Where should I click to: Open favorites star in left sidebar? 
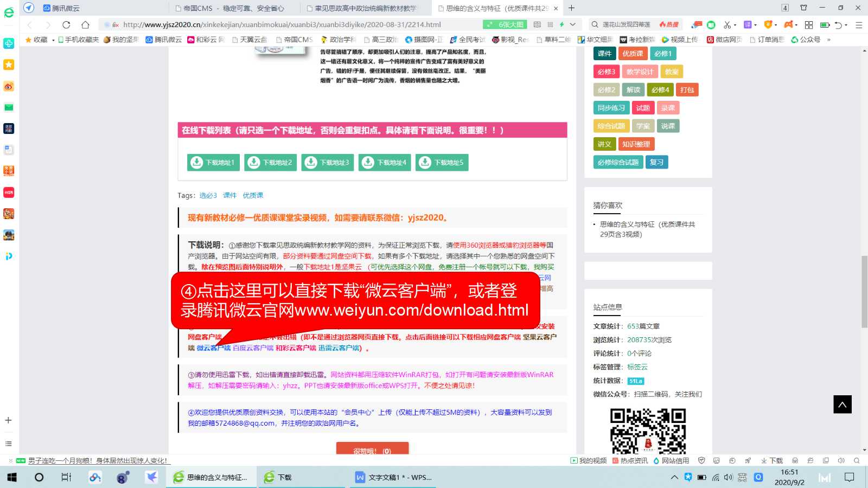9,65
